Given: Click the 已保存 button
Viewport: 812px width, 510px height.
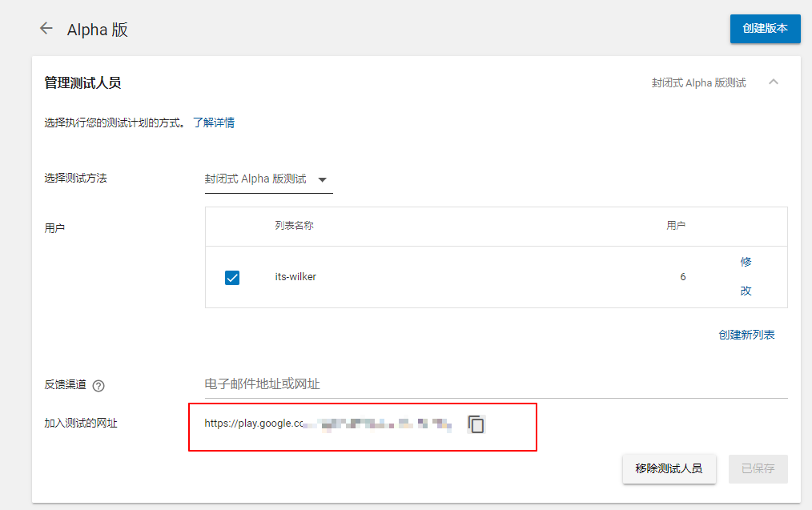Looking at the screenshot, I should 758,468.
